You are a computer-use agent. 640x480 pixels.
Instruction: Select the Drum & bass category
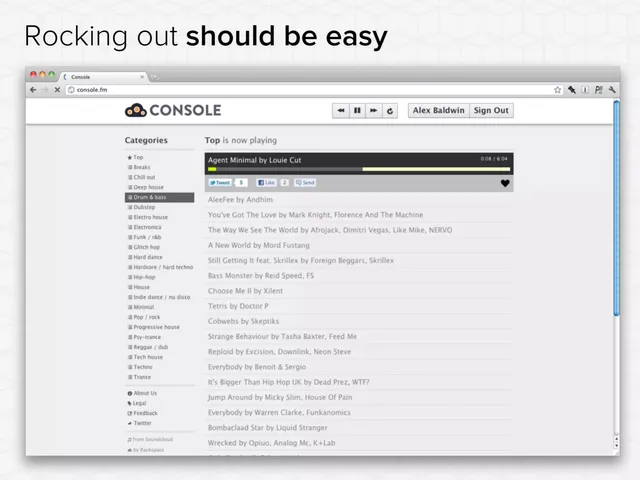[x=160, y=197]
